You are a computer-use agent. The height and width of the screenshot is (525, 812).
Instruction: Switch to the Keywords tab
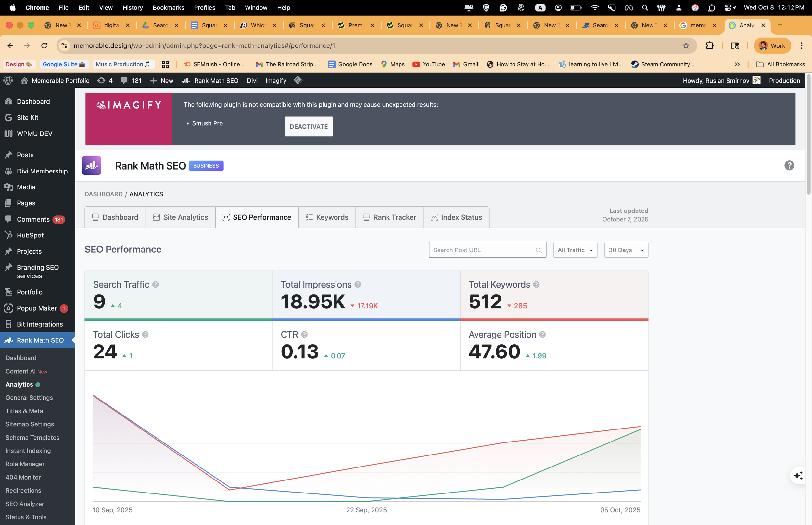tap(327, 217)
